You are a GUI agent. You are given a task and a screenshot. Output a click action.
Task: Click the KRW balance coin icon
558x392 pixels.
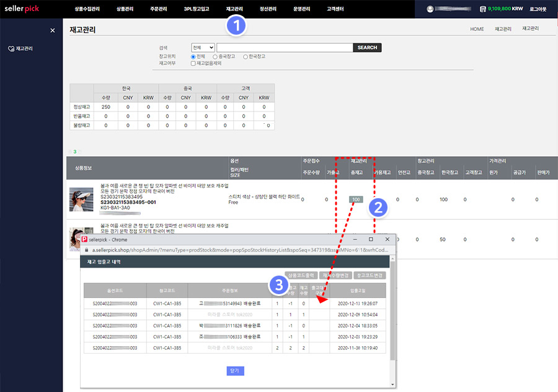point(482,9)
